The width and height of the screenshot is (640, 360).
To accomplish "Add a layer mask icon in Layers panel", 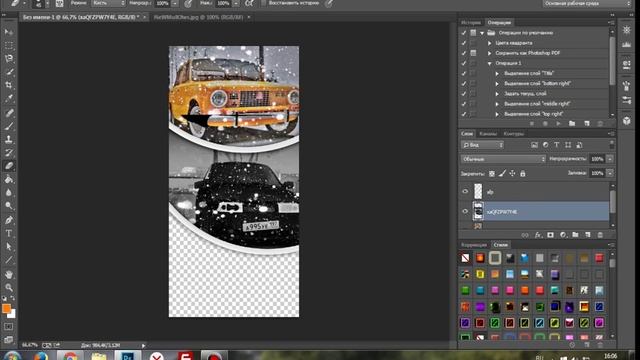I will point(550,235).
